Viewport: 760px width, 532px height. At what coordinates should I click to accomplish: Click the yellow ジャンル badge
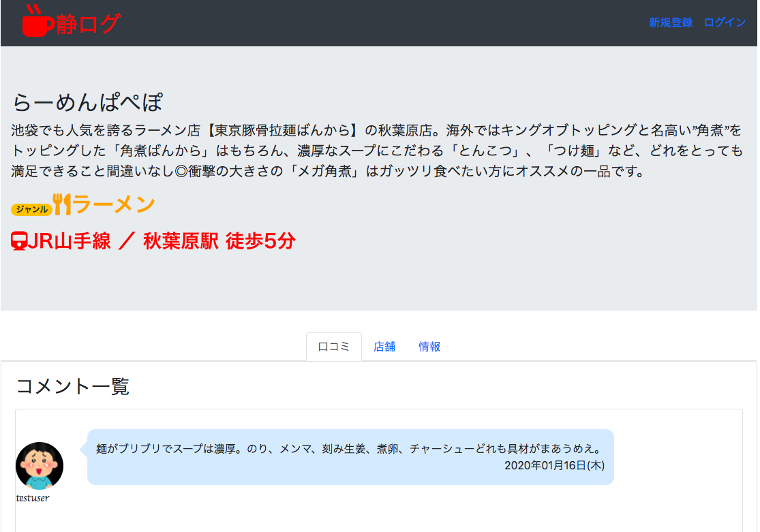(x=31, y=209)
